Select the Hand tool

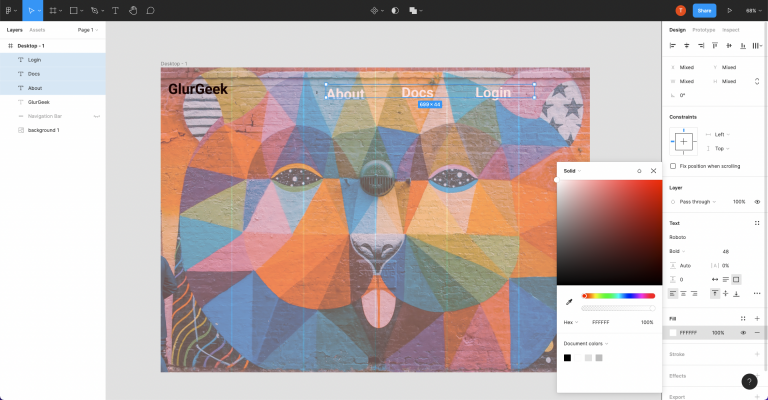click(x=133, y=10)
